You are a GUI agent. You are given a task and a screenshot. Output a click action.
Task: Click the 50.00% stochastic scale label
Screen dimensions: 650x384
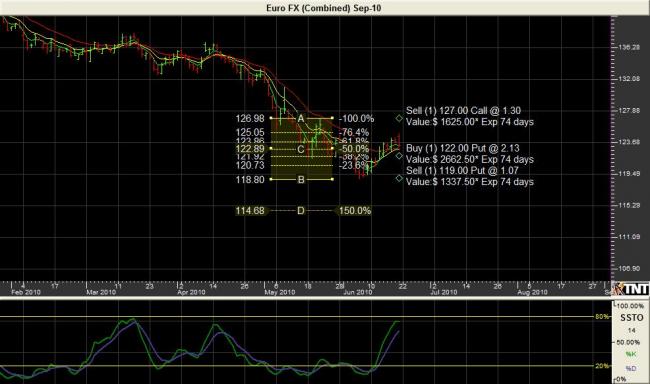[x=628, y=343]
